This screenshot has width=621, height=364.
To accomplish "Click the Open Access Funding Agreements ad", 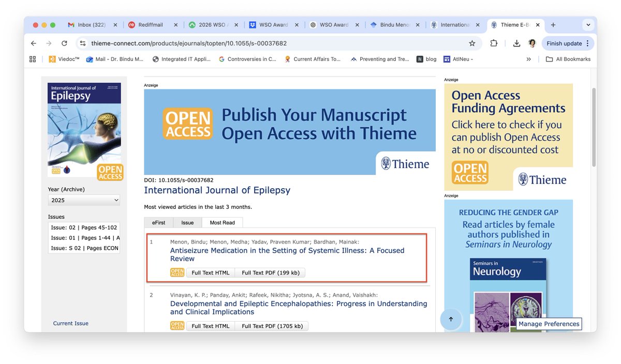I will click(509, 137).
